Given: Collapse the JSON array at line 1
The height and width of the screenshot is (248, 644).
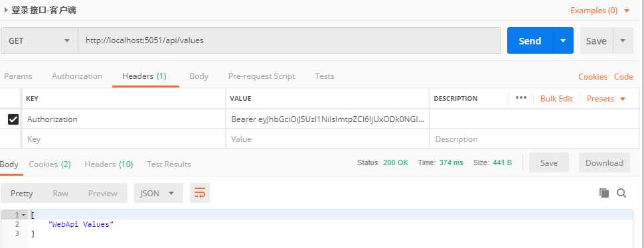Looking at the screenshot, I should (23, 216).
